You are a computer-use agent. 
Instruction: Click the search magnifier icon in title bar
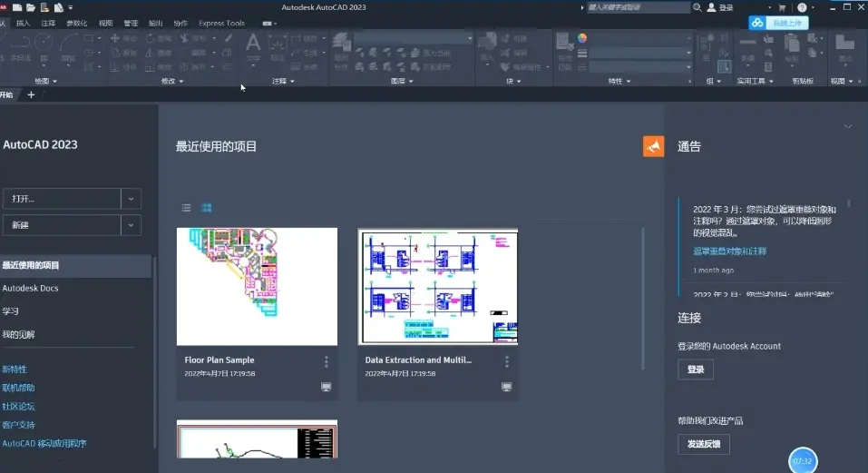click(x=697, y=8)
